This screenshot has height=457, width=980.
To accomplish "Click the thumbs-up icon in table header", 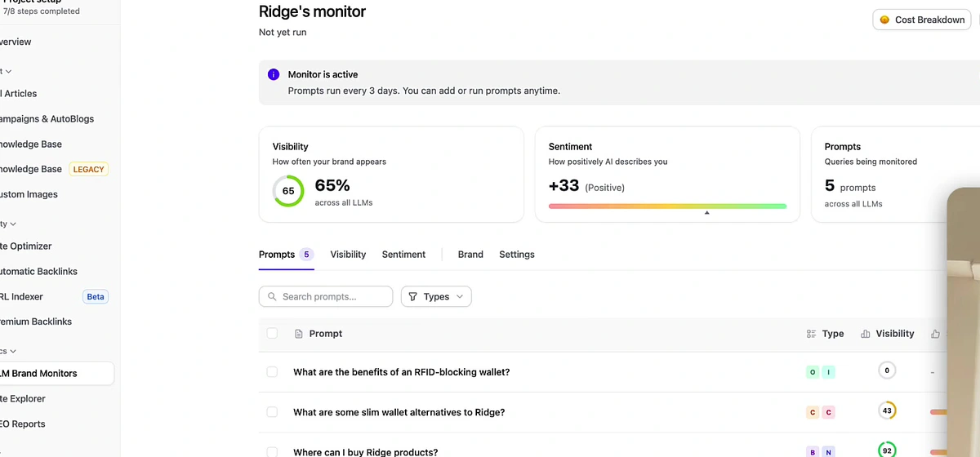I will 935,334.
